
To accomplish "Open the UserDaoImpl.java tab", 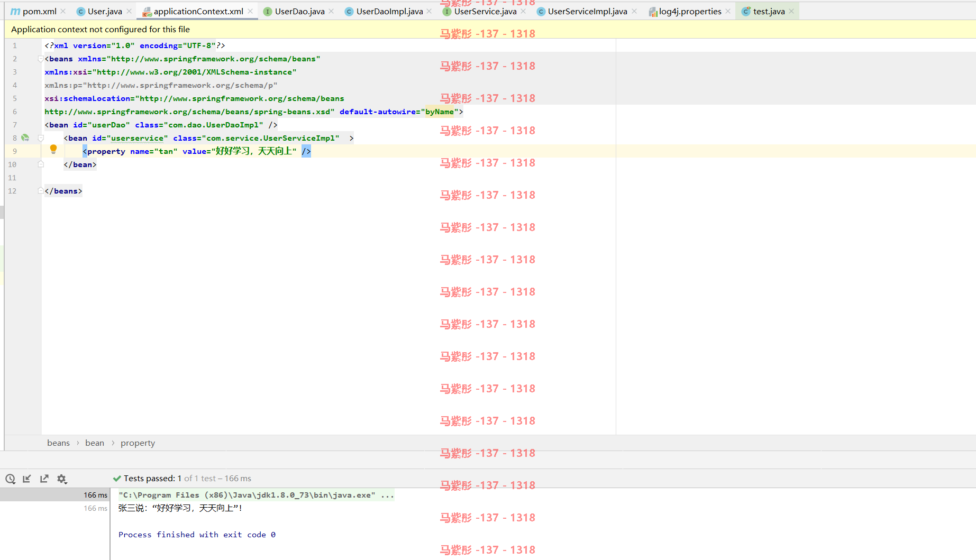I will (389, 11).
